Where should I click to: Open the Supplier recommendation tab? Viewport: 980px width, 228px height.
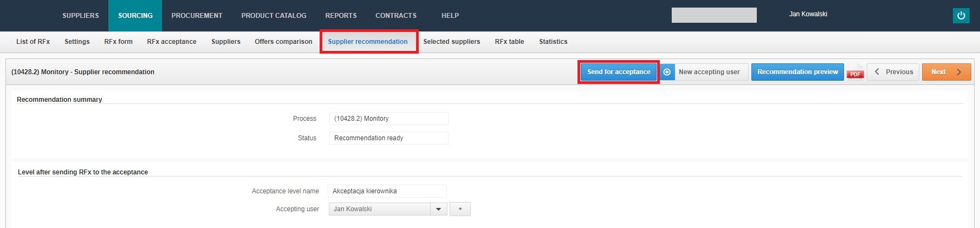tap(368, 42)
